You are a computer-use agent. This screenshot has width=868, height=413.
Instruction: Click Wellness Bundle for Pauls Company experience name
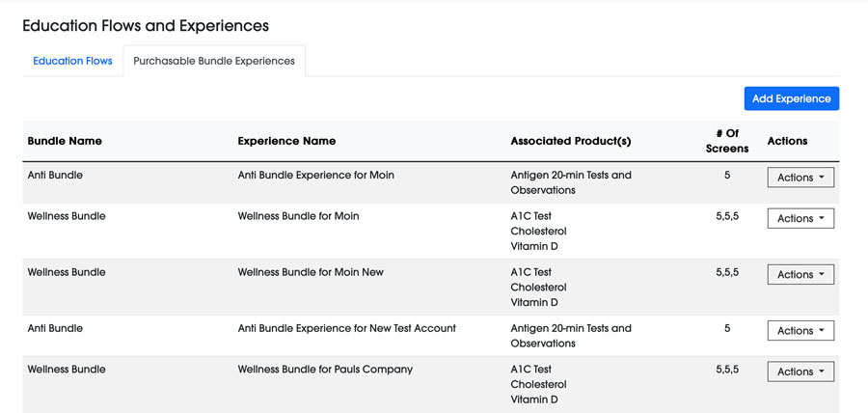(325, 370)
